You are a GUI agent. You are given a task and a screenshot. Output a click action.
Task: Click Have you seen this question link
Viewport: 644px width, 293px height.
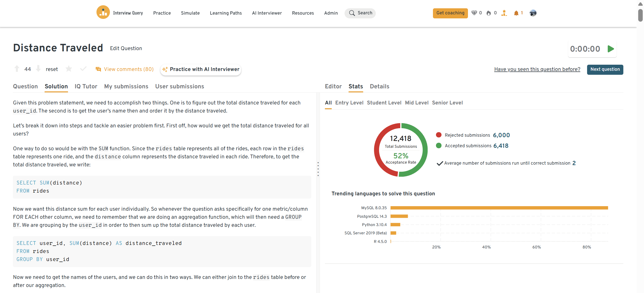(537, 69)
